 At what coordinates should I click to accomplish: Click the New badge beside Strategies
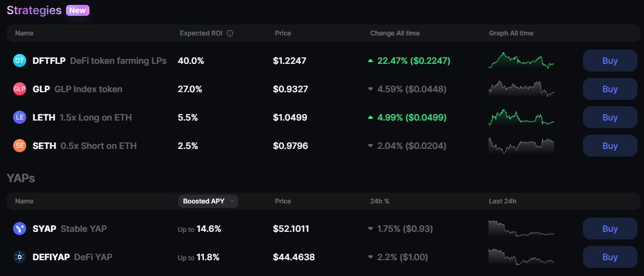pos(77,10)
